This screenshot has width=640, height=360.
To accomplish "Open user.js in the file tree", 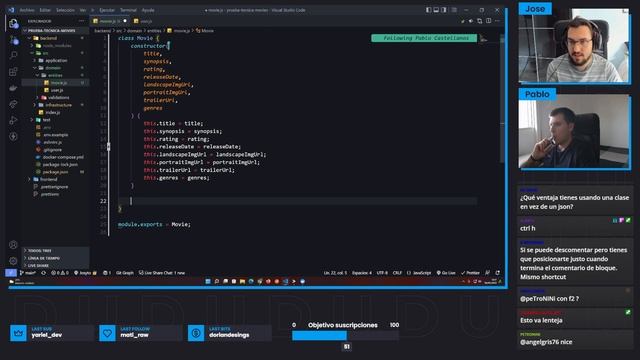I will tap(57, 90).
